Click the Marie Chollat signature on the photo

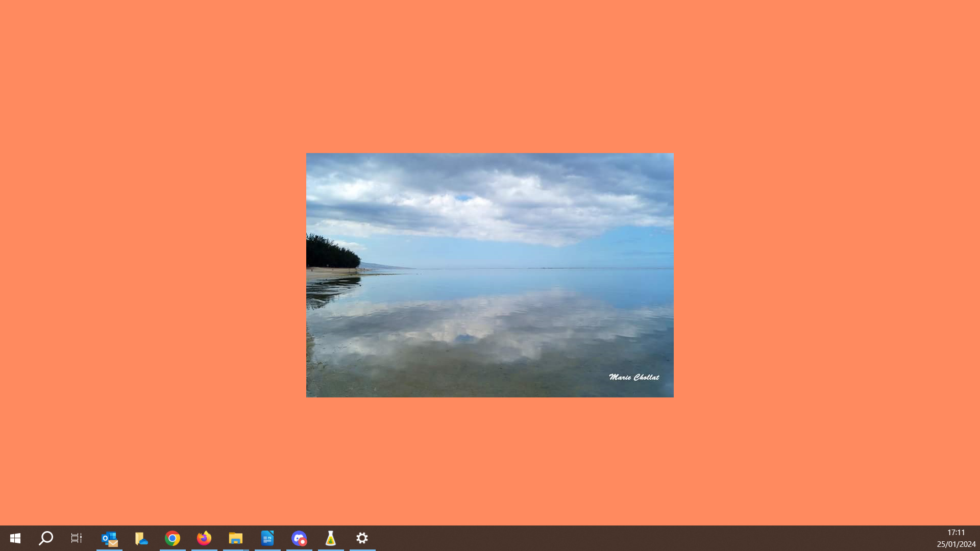pyautogui.click(x=634, y=377)
